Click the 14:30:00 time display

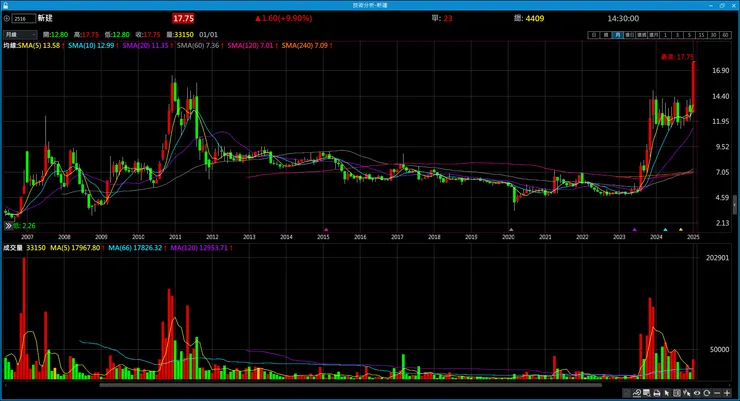(623, 18)
